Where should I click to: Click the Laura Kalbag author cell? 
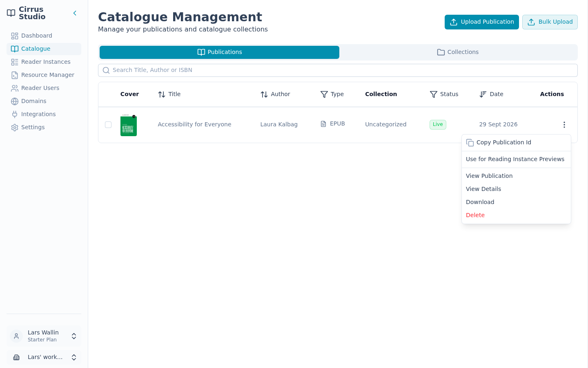[279, 124]
